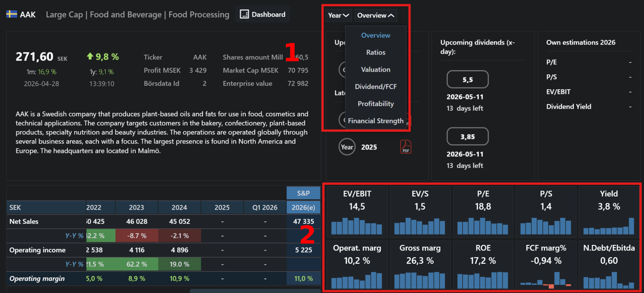The width and height of the screenshot is (644, 293).
Task: Open the EV/EBIT 14,5 chart card
Action: click(357, 211)
